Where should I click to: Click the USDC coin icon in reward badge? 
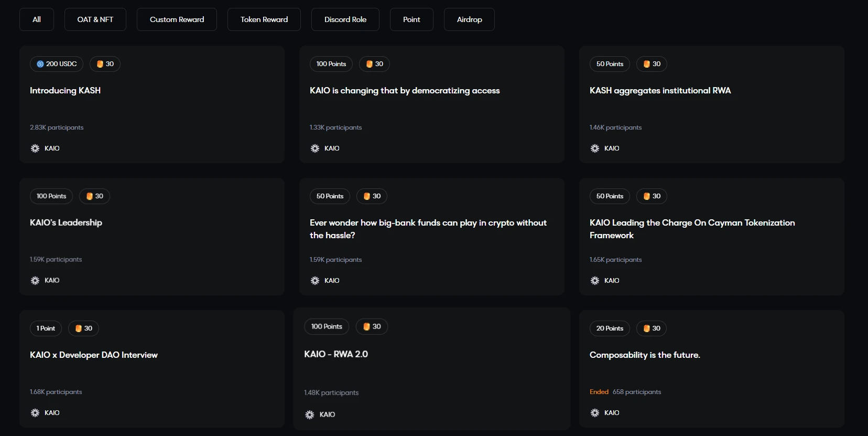pyautogui.click(x=40, y=64)
